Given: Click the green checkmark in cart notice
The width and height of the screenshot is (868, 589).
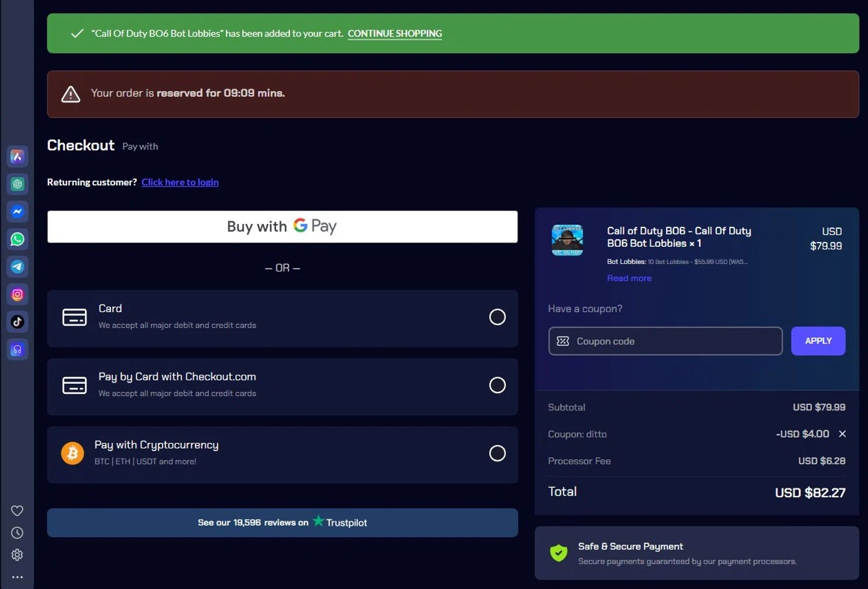Looking at the screenshot, I should (77, 34).
